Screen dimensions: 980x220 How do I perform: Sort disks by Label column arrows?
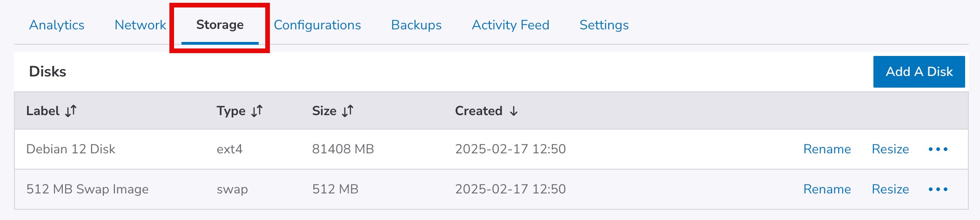pyautogui.click(x=71, y=111)
